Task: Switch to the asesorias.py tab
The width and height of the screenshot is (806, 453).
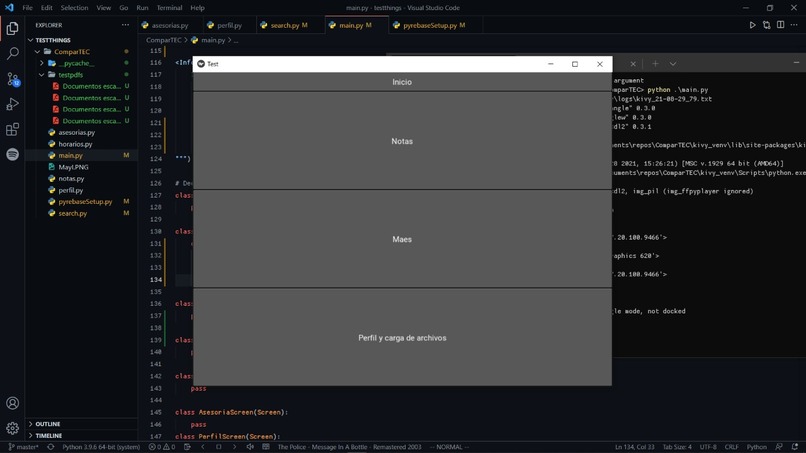Action: [x=170, y=25]
